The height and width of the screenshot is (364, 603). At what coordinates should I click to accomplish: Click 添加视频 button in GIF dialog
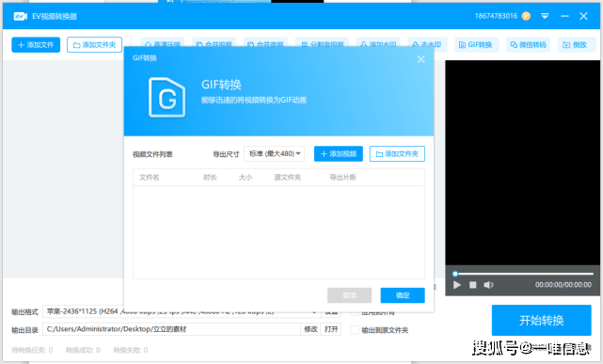click(339, 153)
